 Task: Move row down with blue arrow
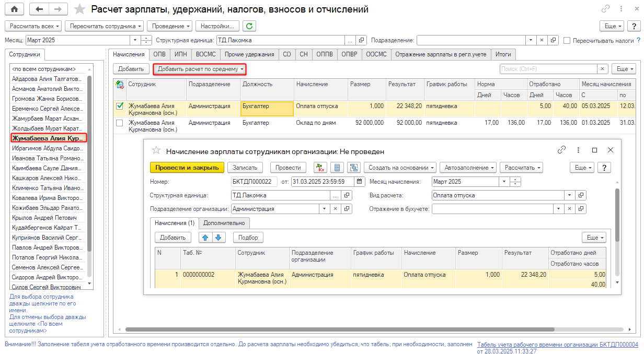click(x=218, y=238)
